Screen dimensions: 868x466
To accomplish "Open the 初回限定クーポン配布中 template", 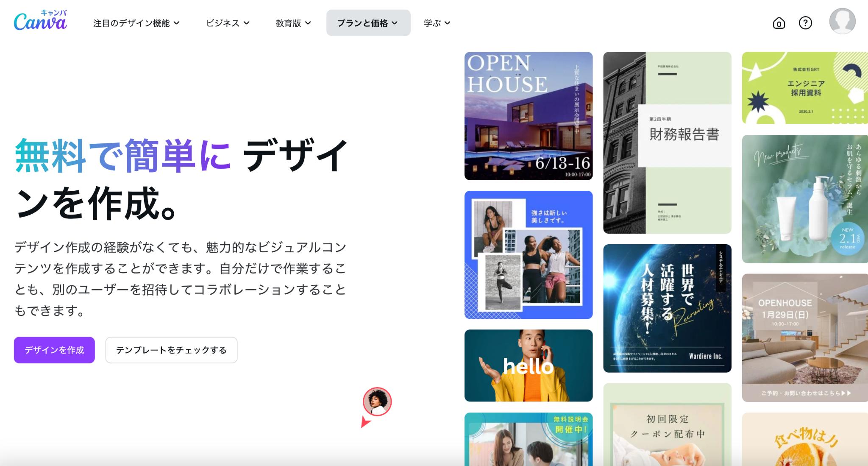I will (x=667, y=424).
